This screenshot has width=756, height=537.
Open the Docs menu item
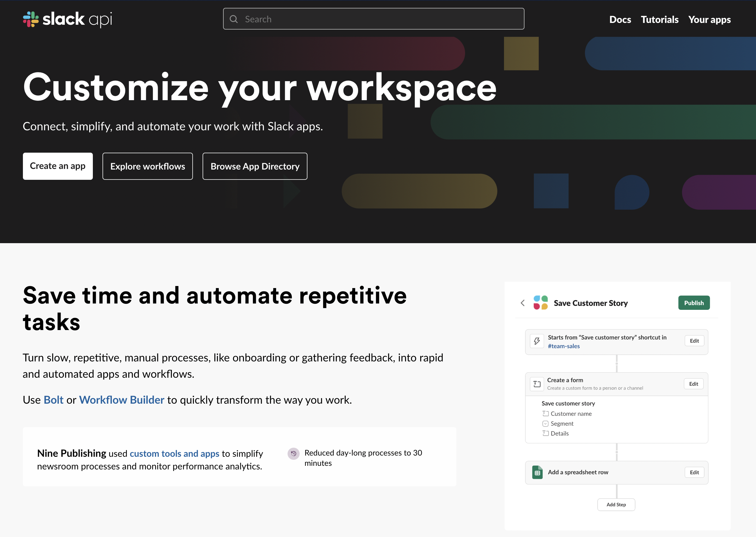(620, 20)
